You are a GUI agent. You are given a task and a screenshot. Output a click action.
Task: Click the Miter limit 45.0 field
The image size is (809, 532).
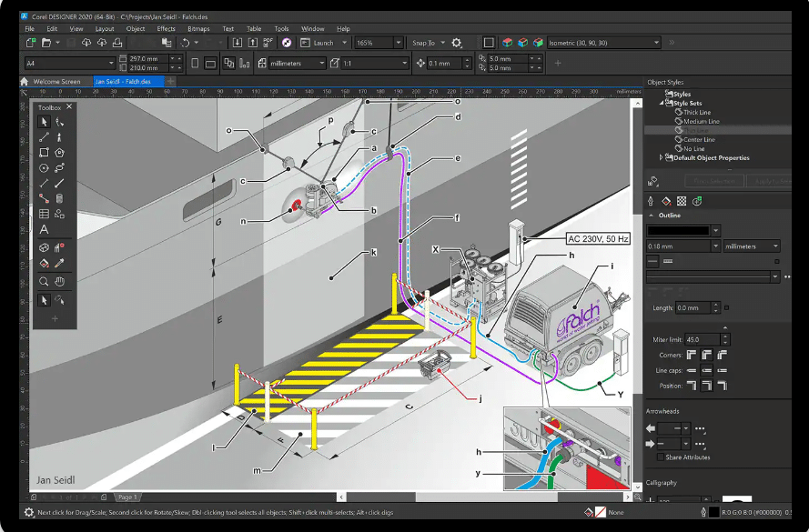tap(703, 340)
